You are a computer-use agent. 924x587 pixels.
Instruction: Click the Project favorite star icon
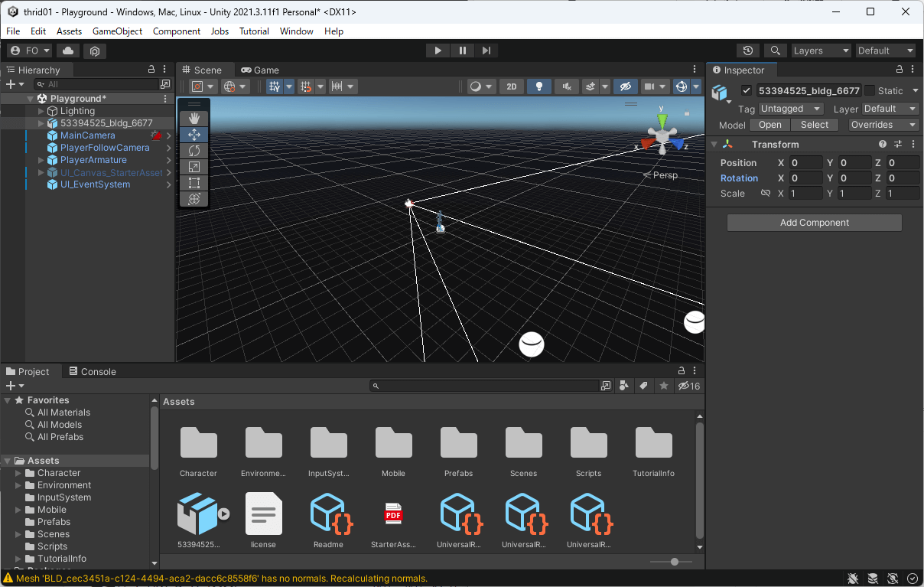[x=664, y=386]
